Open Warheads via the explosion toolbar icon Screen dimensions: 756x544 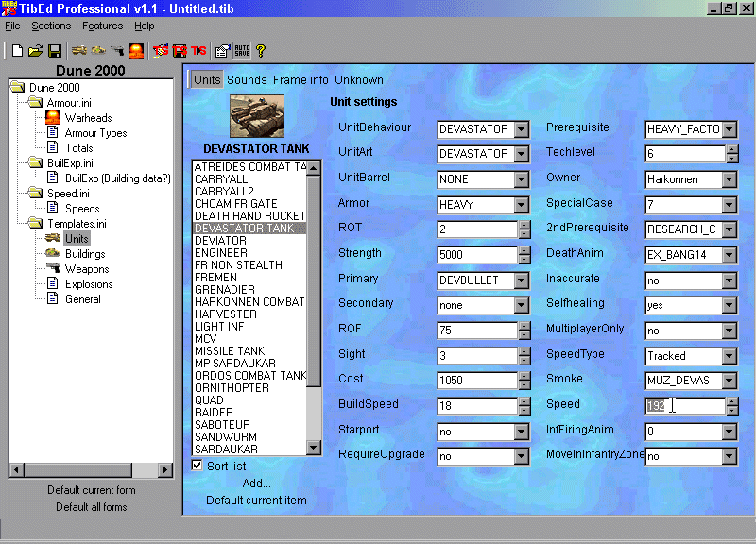(136, 51)
